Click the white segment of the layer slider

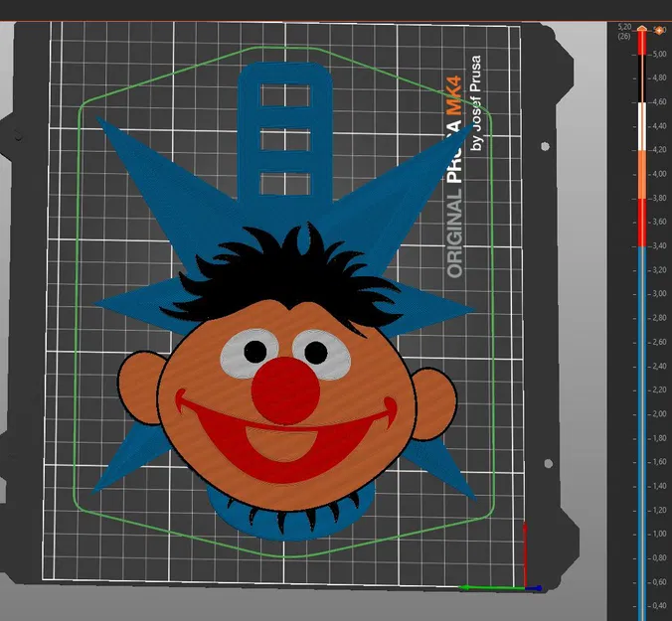(x=641, y=126)
